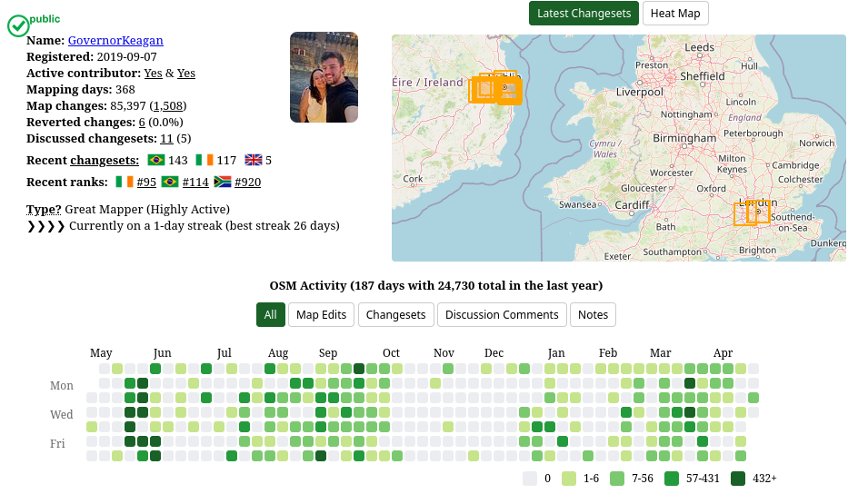The image size is (868, 494).
Task: Click the orange changeset cluster over Dublin
Action: coord(495,87)
